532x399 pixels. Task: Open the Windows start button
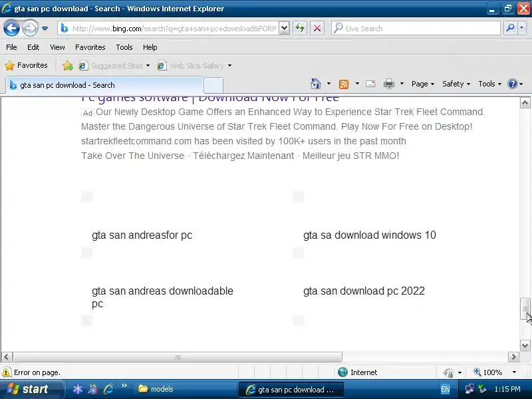(31, 389)
